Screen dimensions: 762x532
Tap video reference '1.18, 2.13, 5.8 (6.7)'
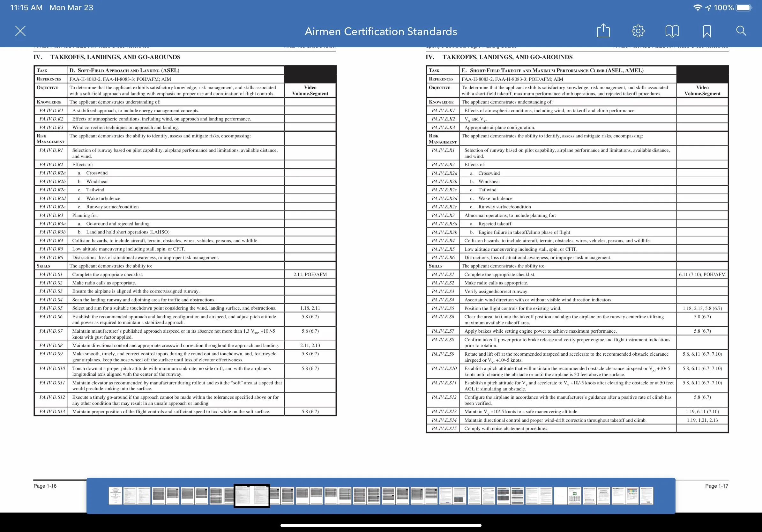coord(702,308)
